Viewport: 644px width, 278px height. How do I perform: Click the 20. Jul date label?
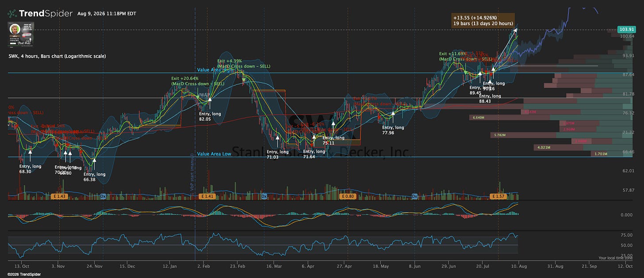tap(483, 266)
